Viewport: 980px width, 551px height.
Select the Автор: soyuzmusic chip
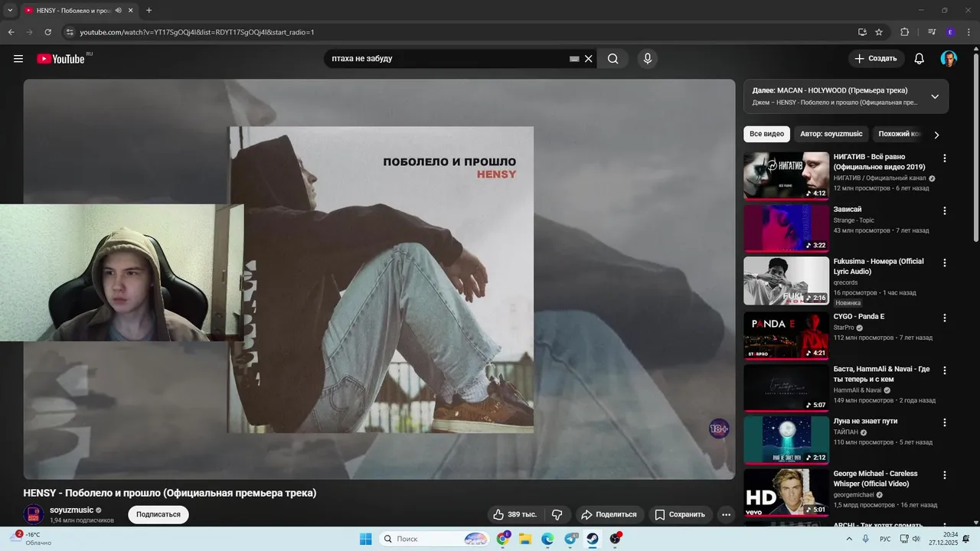(831, 134)
